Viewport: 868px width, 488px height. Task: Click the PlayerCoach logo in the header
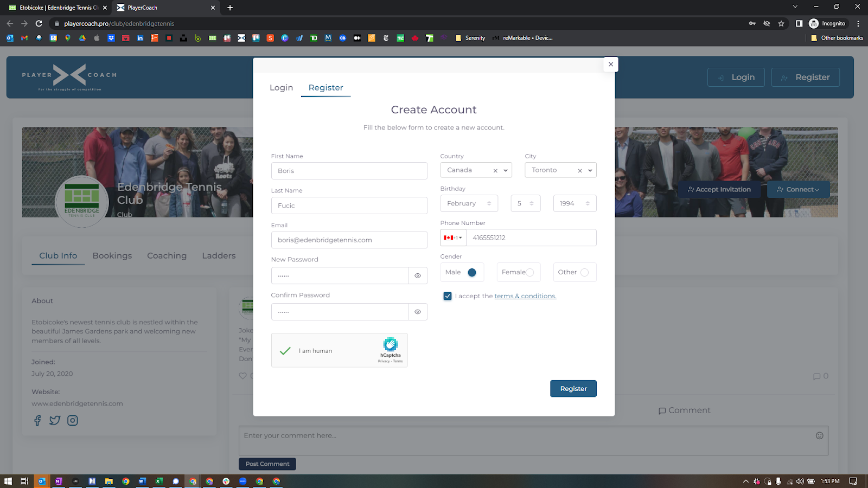point(69,77)
